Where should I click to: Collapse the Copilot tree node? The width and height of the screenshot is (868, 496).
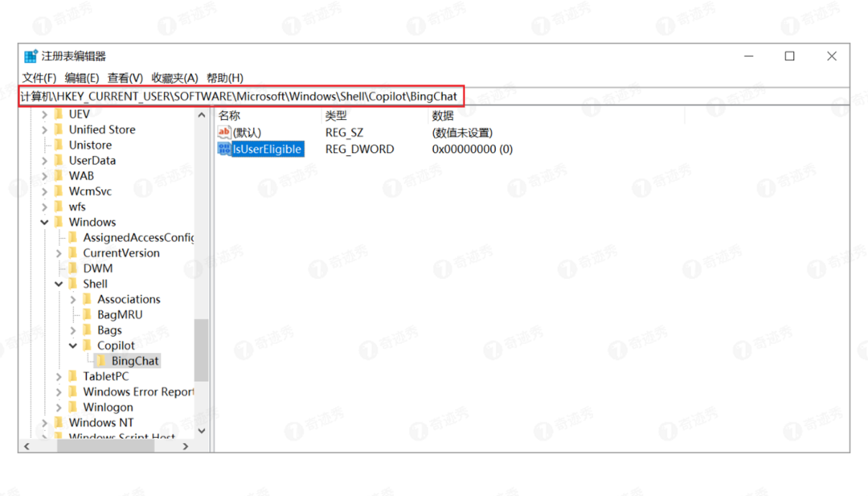[74, 346]
